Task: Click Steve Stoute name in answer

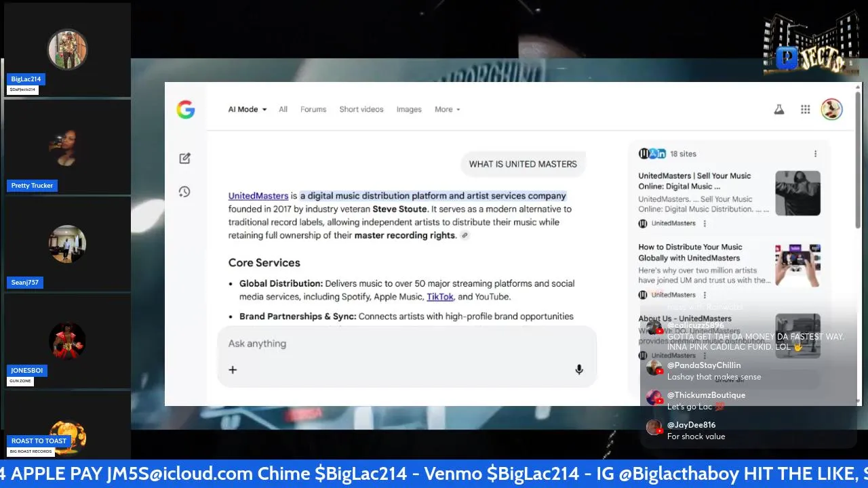Action: point(399,209)
